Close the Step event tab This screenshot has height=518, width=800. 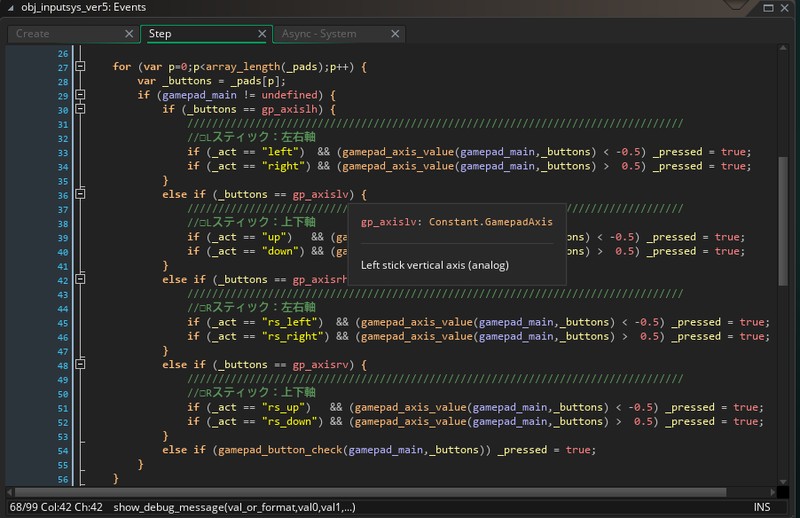(x=263, y=34)
